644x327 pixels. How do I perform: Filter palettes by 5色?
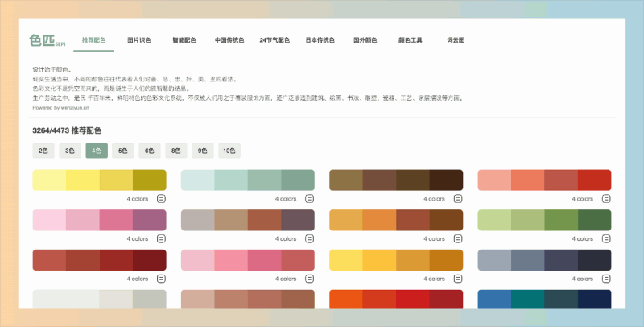[123, 151]
